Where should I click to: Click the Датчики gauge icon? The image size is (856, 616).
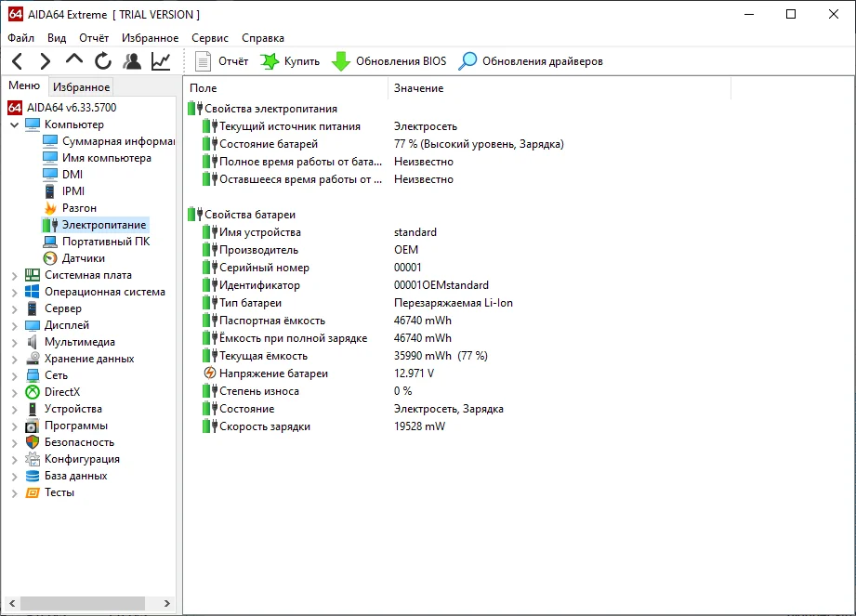(50, 258)
